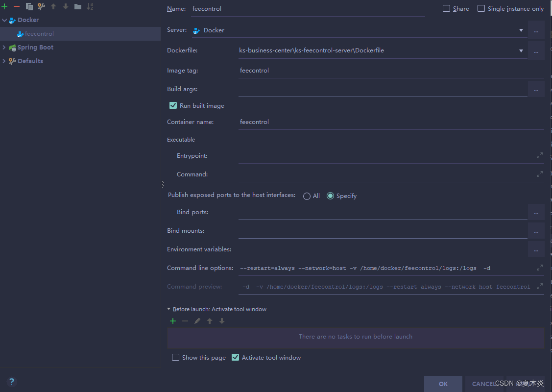Click the Docker whale icon in the tree
The height and width of the screenshot is (392, 552).
[12, 20]
